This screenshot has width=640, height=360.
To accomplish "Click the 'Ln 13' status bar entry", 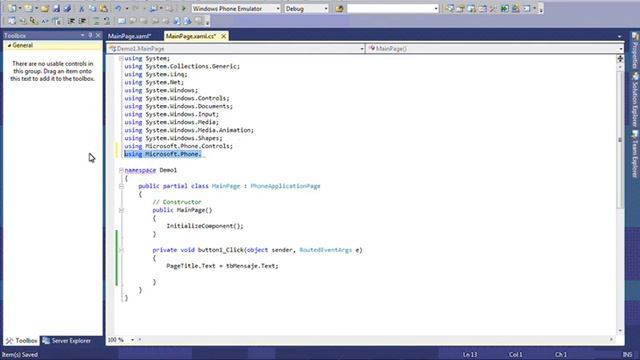I will (470, 354).
